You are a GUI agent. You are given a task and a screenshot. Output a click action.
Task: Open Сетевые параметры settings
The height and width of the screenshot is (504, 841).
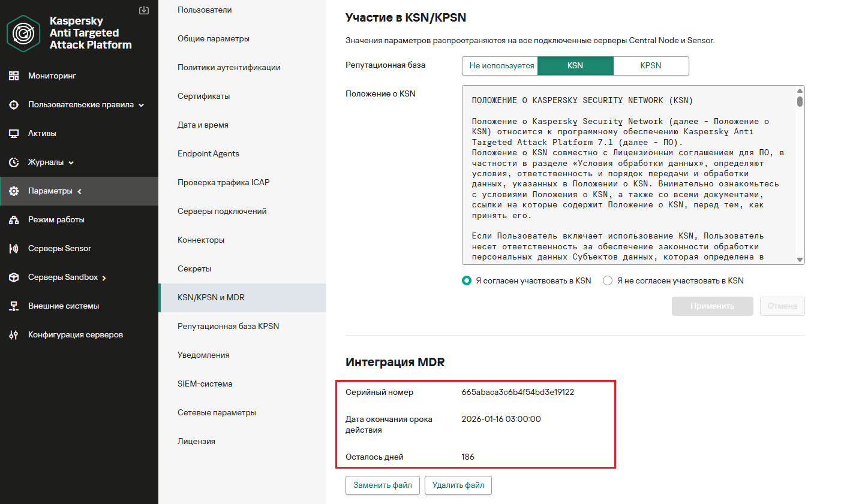(242, 413)
